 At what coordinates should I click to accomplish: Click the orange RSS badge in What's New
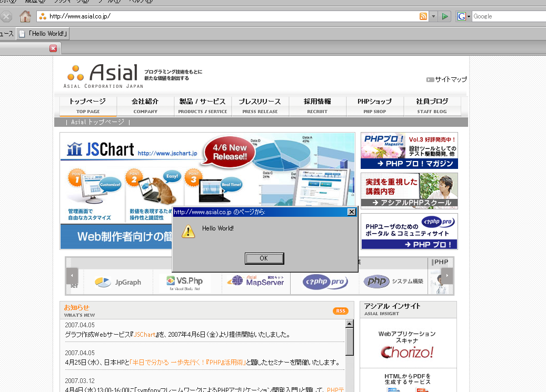pos(341,311)
